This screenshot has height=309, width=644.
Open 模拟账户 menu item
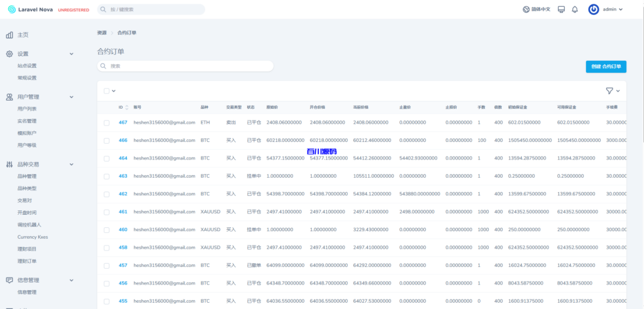pyautogui.click(x=27, y=133)
